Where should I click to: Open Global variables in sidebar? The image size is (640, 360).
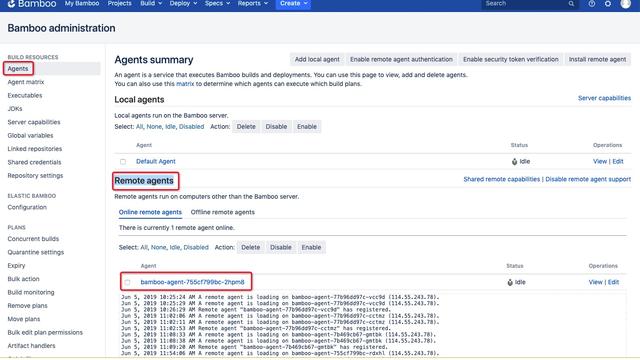click(30, 136)
